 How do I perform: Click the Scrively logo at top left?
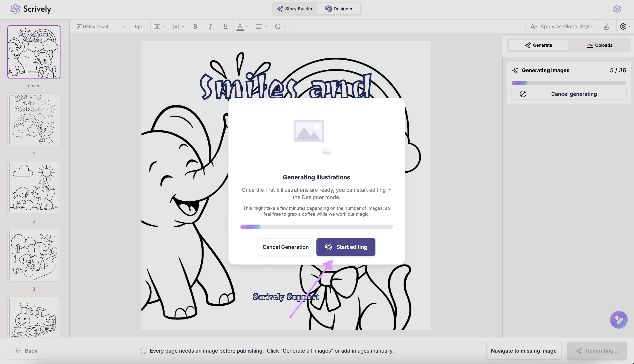pos(31,9)
